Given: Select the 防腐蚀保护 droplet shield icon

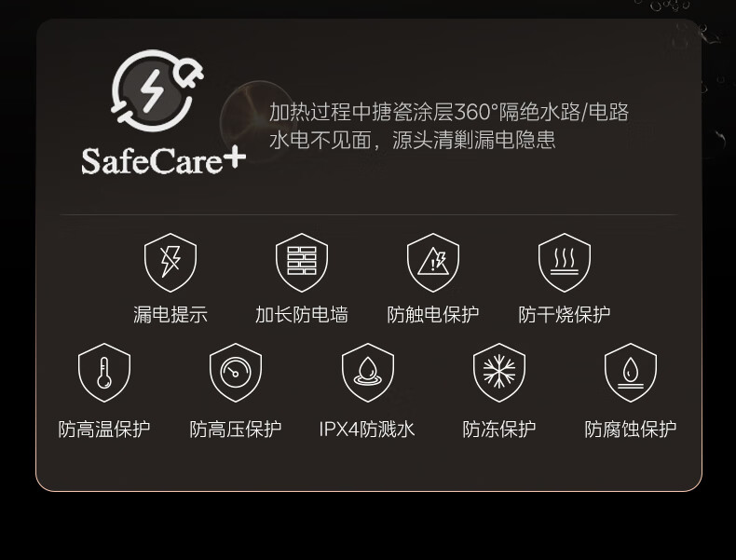Looking at the screenshot, I should [631, 373].
